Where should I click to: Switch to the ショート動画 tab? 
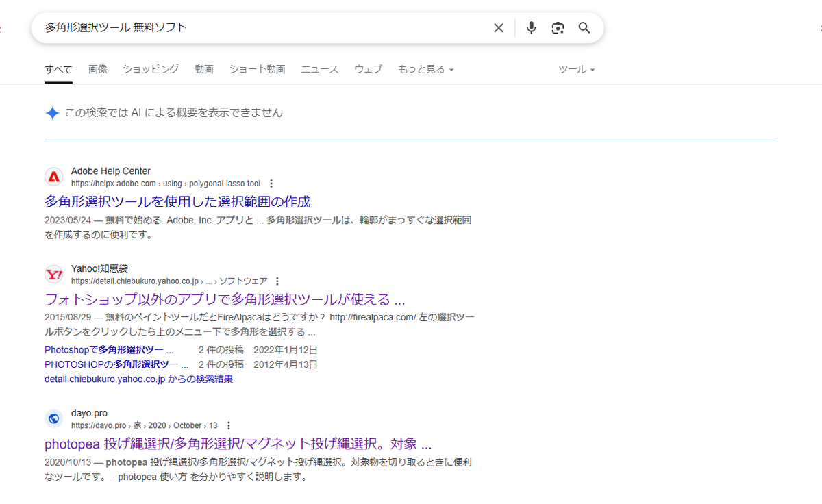(257, 69)
